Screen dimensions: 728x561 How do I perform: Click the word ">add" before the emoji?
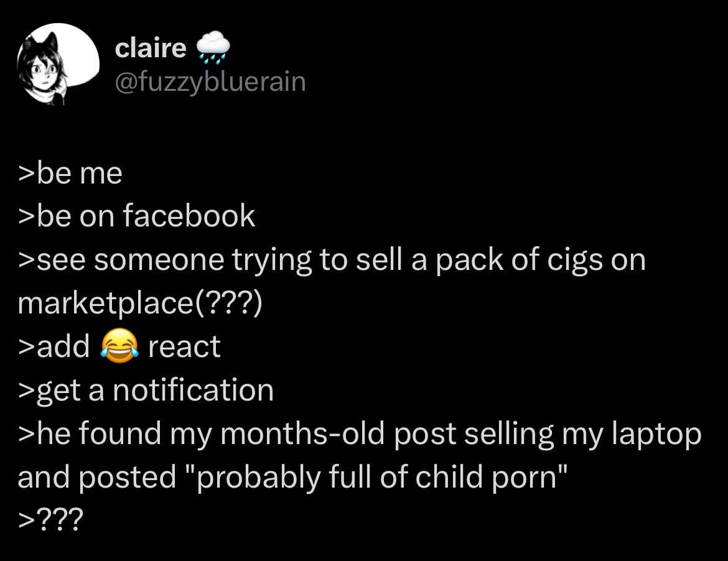[x=55, y=347]
